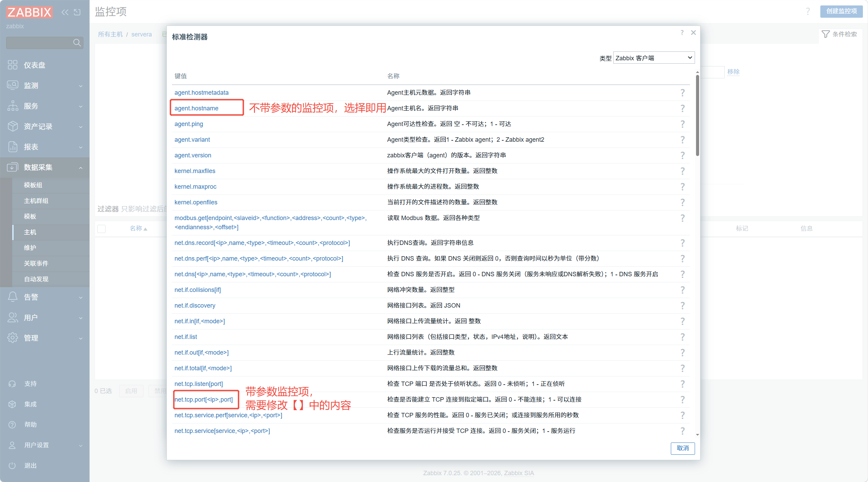Viewport: 868px width, 482px height.
Task: Show help for modbus.get row
Action: [x=682, y=218]
